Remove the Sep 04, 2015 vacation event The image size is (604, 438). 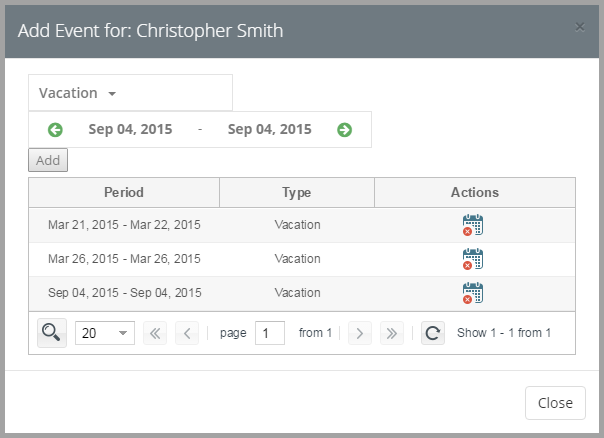click(473, 293)
